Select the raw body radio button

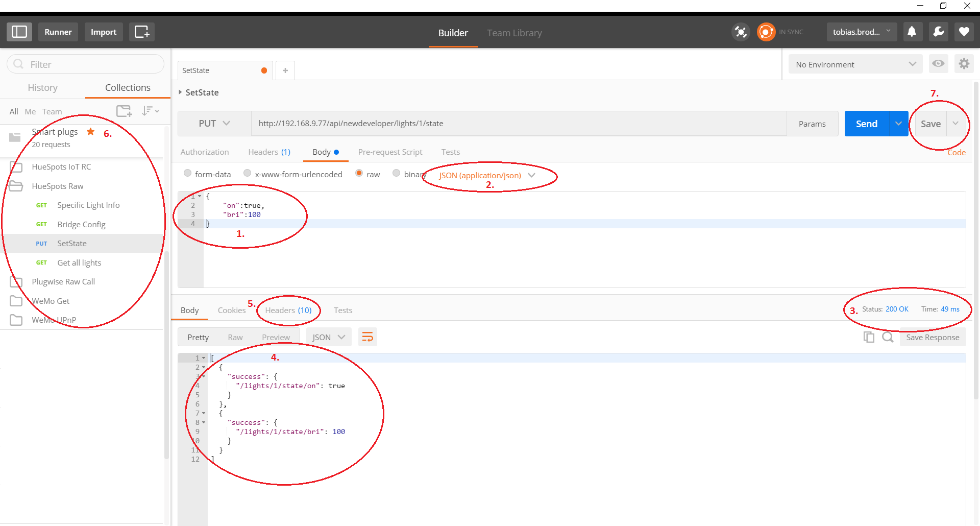pos(359,174)
